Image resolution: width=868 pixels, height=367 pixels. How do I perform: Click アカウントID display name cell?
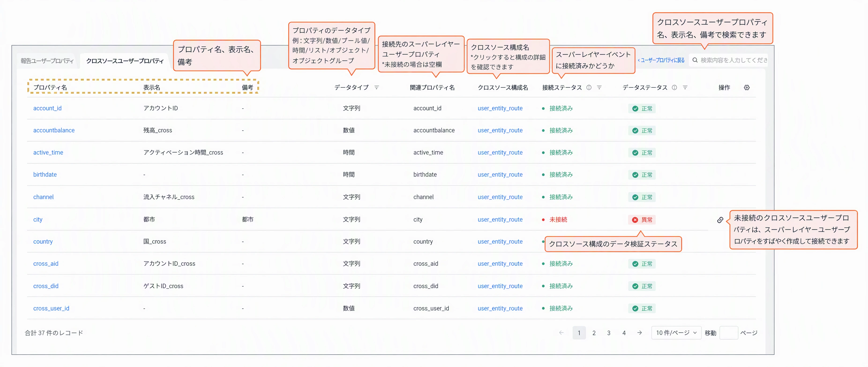160,108
